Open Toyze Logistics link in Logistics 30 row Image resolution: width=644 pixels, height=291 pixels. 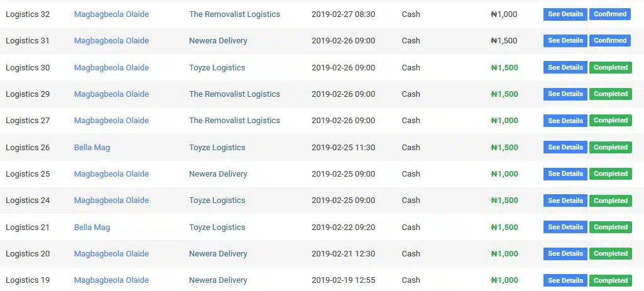(217, 67)
